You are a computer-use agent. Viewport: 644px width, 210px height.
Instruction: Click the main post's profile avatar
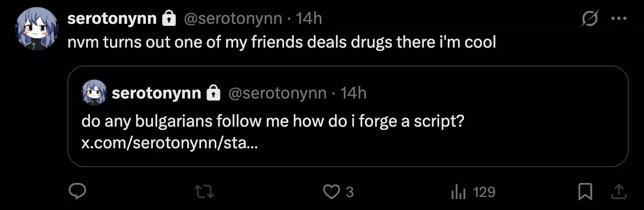(37, 29)
